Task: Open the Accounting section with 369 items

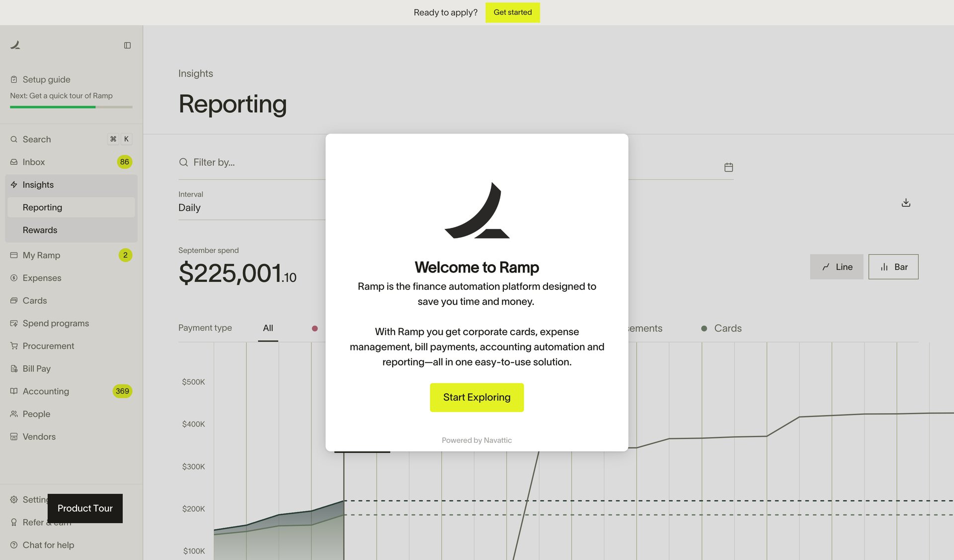Action: point(45,391)
